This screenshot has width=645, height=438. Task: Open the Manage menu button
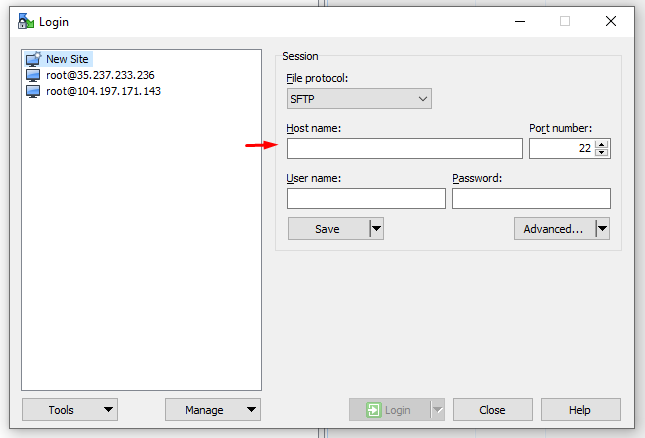tap(212, 409)
